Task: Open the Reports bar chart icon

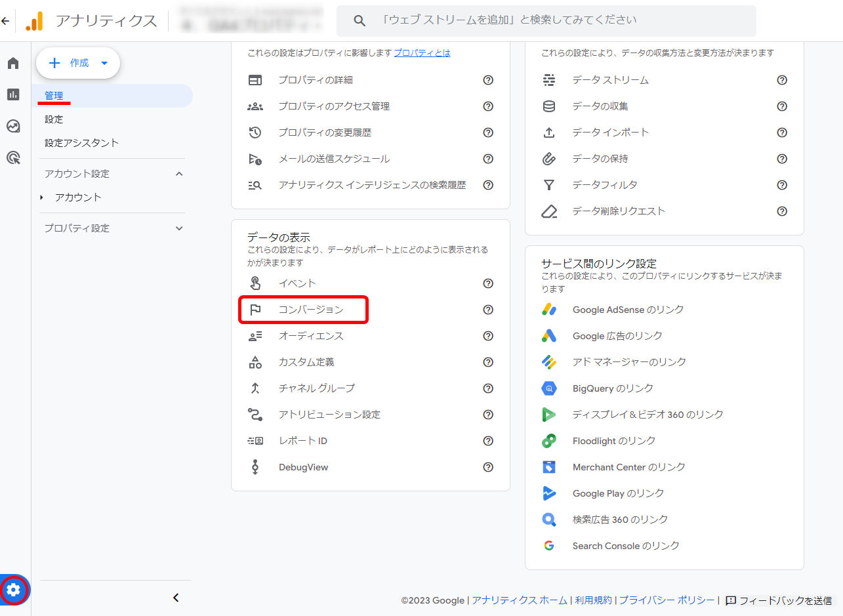Action: (13, 94)
